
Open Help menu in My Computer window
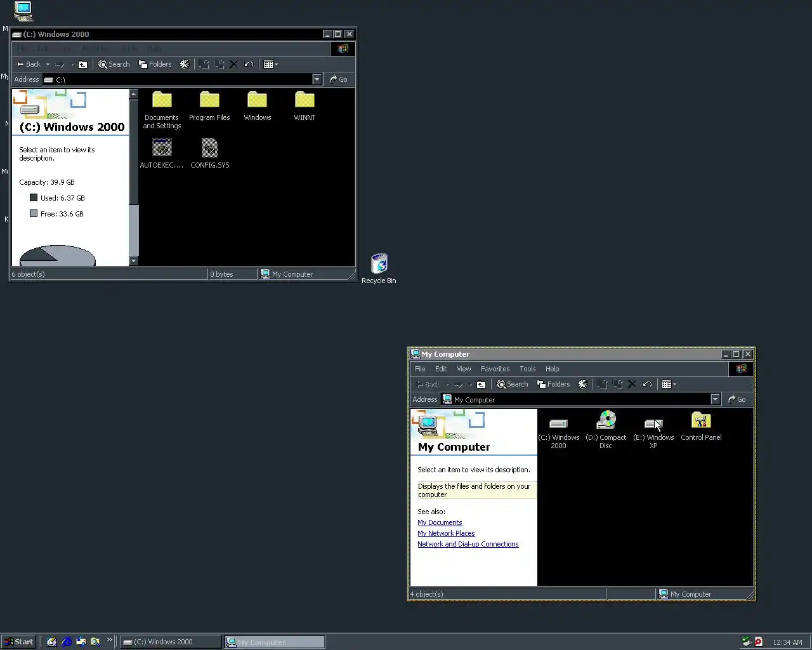(x=553, y=369)
